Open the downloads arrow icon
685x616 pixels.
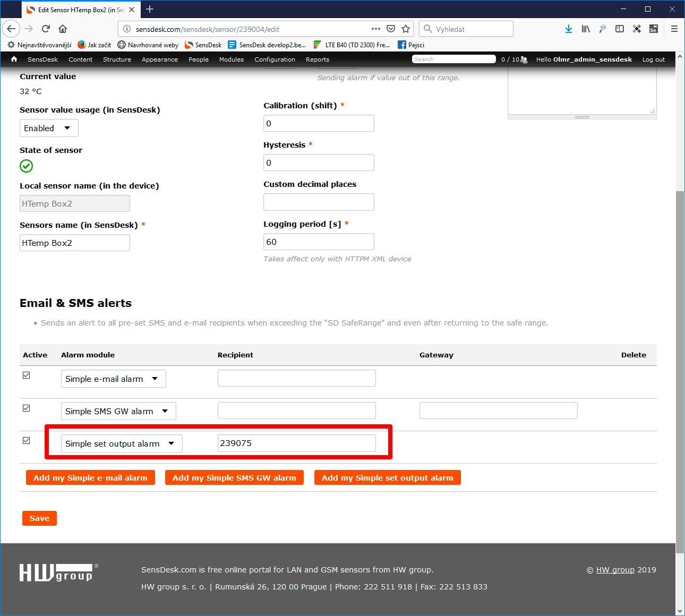coord(569,29)
